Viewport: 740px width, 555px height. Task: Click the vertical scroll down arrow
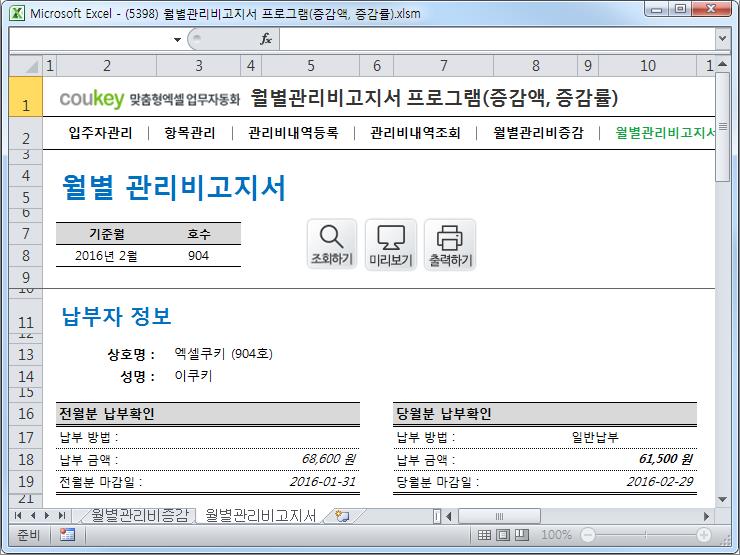point(723,499)
